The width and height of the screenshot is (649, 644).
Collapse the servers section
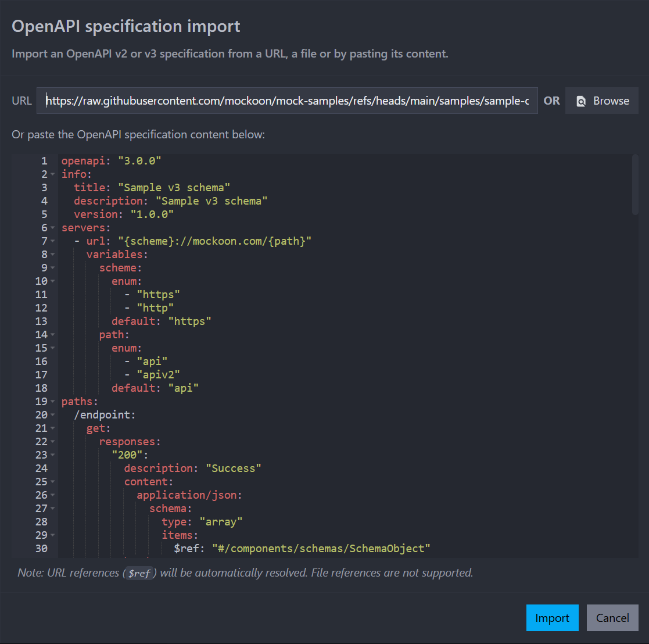click(52, 228)
